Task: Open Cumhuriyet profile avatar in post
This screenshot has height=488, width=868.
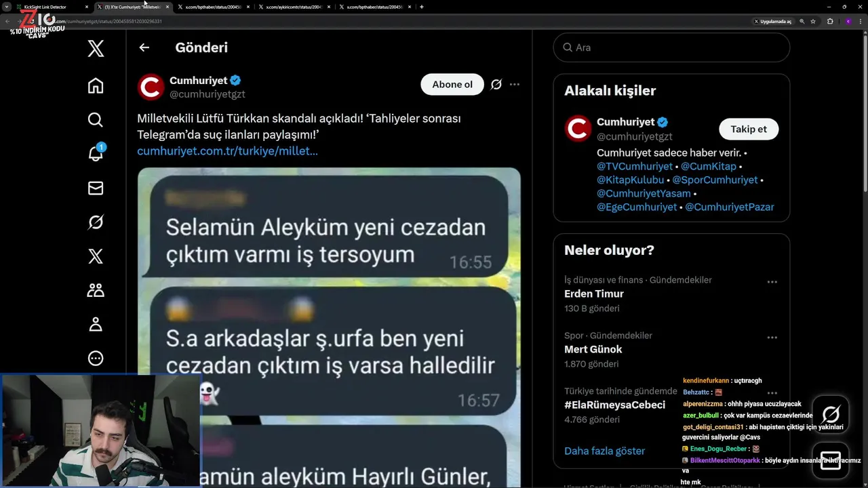Action: pos(151,87)
